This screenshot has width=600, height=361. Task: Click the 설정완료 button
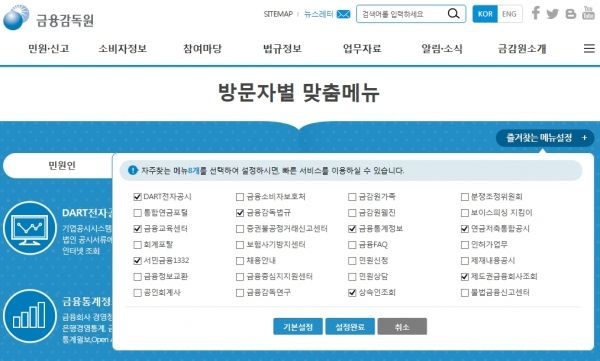pyautogui.click(x=350, y=327)
